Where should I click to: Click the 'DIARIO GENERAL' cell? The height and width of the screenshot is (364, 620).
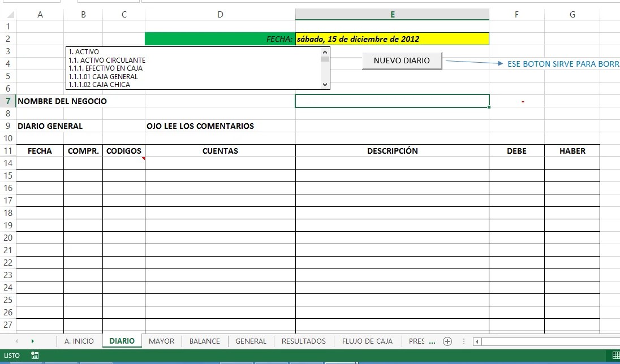click(50, 126)
